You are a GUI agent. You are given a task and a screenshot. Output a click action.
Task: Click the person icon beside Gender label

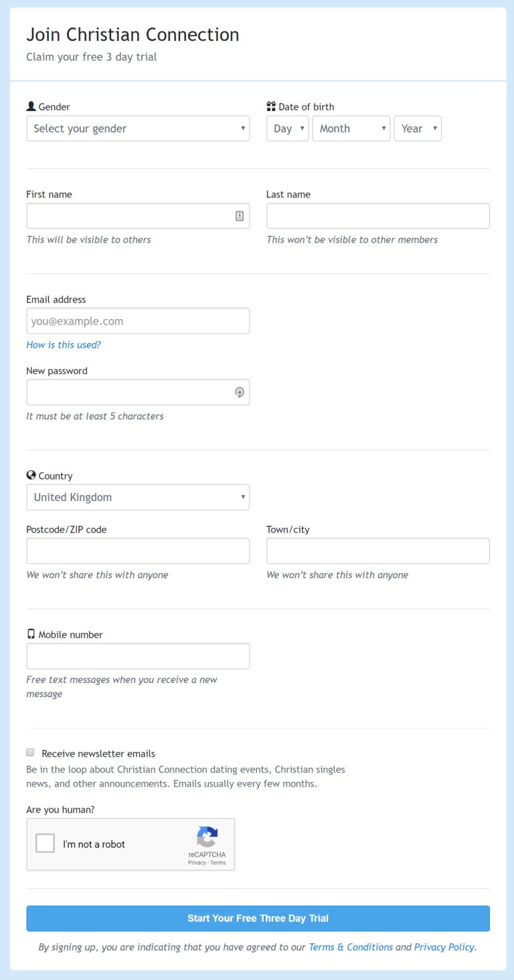click(x=31, y=106)
